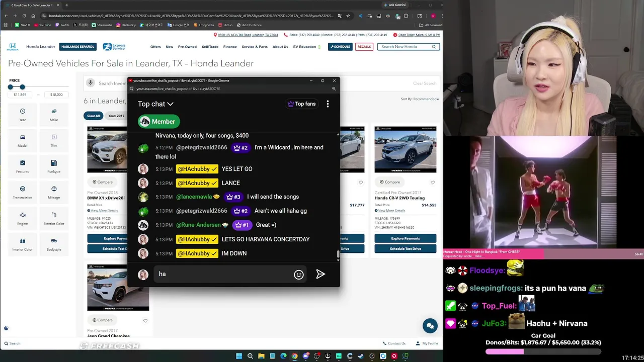
Task: Favorite the Jeep Grand Cherokee heart icon
Action: point(145,320)
